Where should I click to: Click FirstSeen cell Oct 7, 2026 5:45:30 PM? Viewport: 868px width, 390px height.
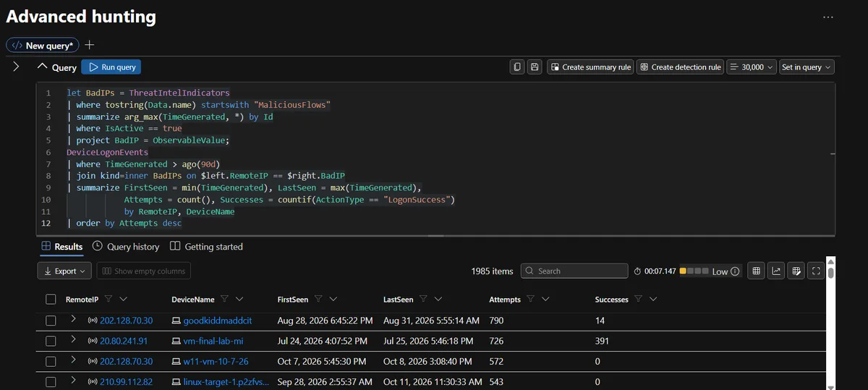point(323,361)
